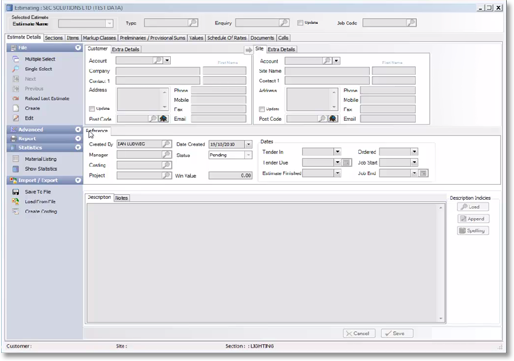Click the Edit estimate pencil icon
Image resolution: width=514 pixels, height=361 pixels.
16,118
